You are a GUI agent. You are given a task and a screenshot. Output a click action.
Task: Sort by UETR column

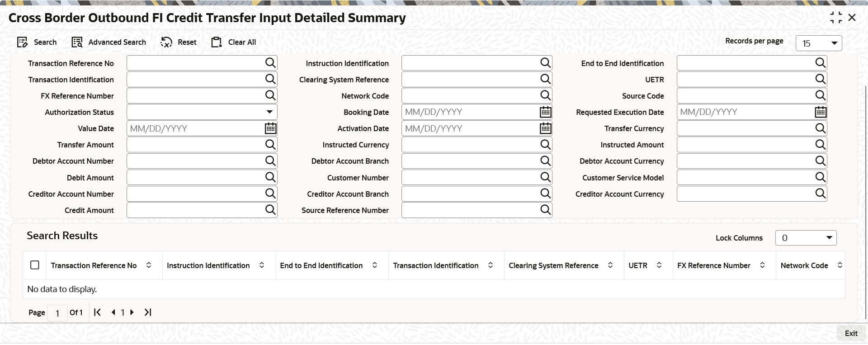click(x=659, y=265)
